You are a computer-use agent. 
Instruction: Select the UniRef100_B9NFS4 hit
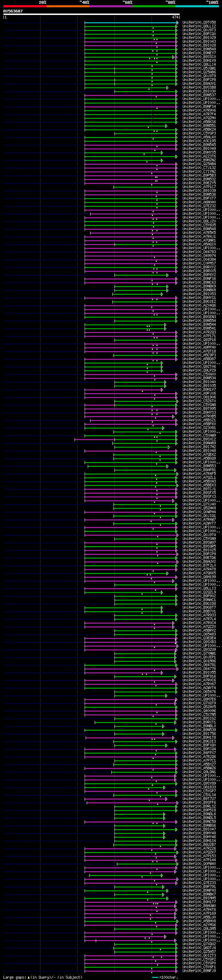(199, 106)
